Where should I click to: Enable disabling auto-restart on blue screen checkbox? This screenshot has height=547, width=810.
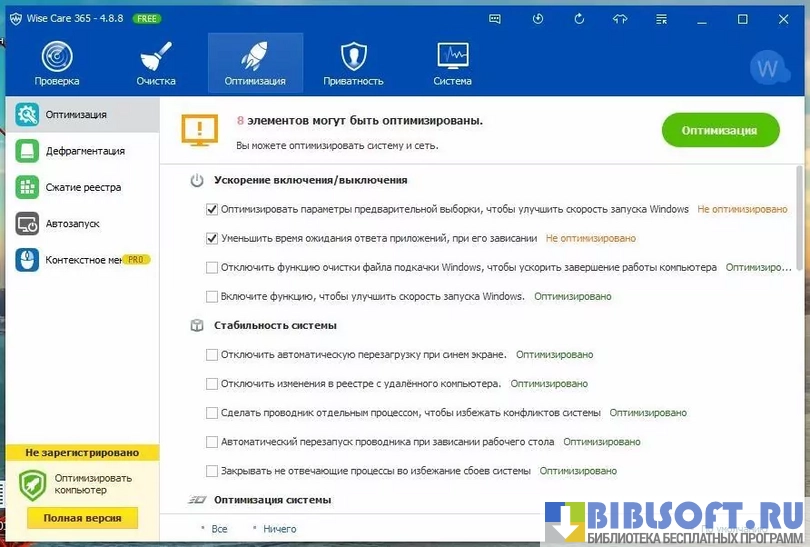click(212, 355)
